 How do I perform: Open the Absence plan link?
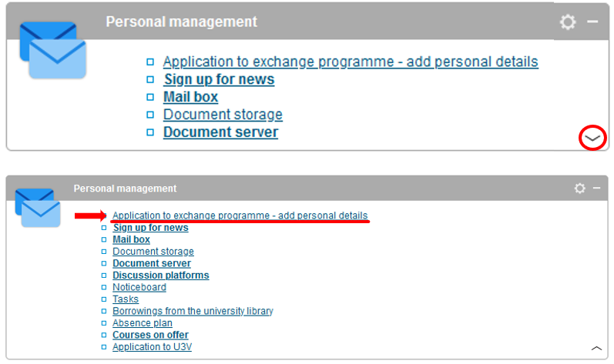point(143,323)
